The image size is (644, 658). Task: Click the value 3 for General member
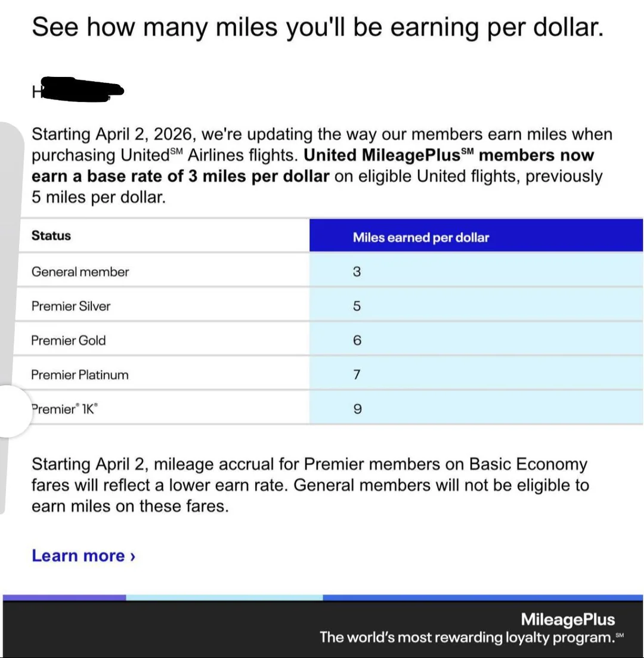coord(357,272)
